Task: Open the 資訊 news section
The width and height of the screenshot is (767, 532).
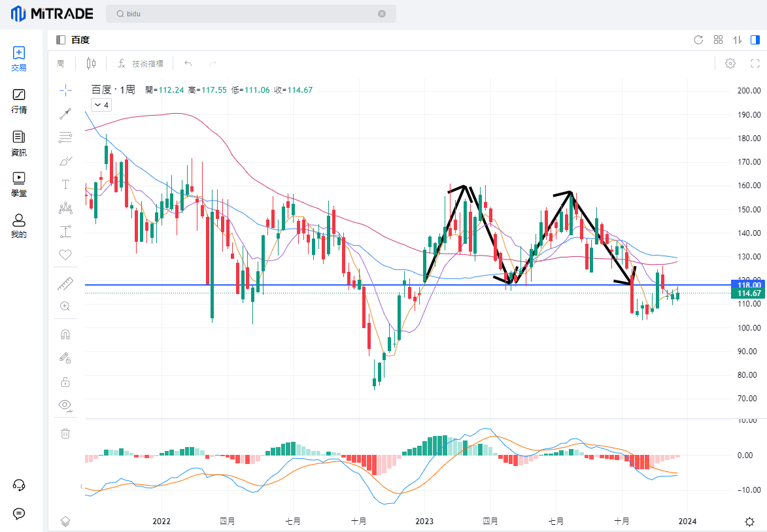Action: 19,143
